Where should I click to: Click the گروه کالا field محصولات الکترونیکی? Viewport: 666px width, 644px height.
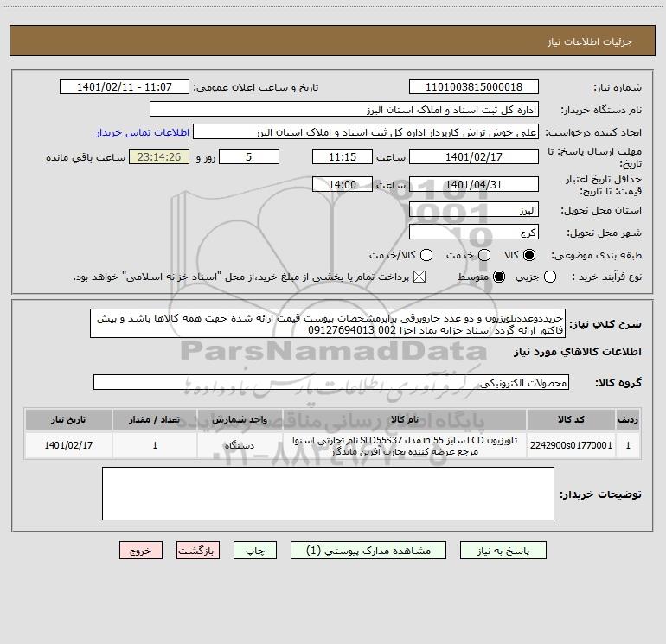pyautogui.click(x=331, y=382)
